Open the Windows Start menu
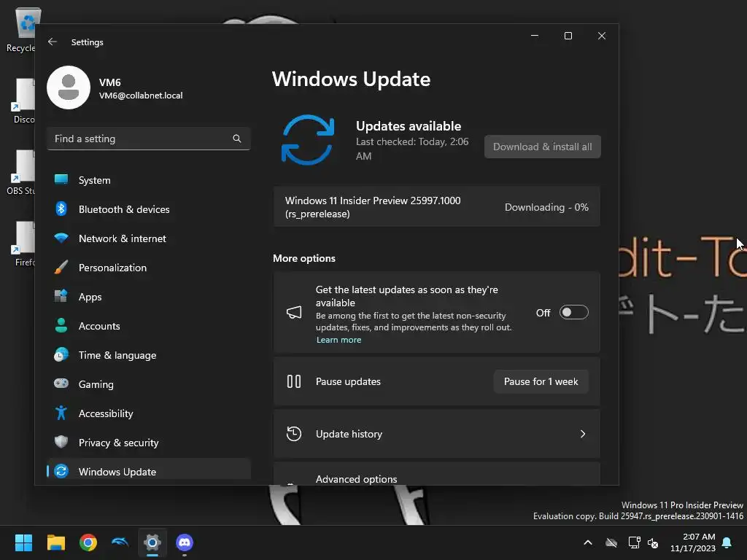 coord(23,542)
